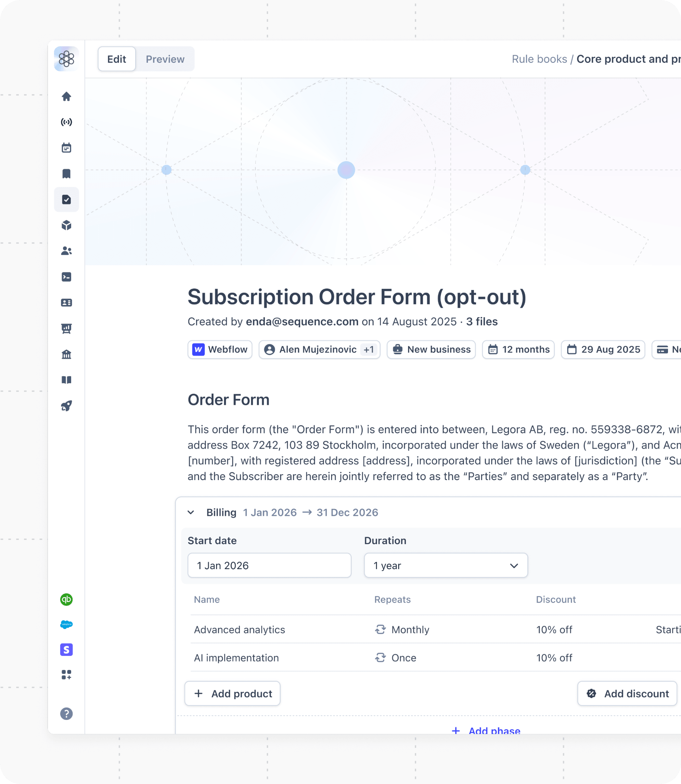Click the Start date input field
681x784 pixels.
coord(269,565)
